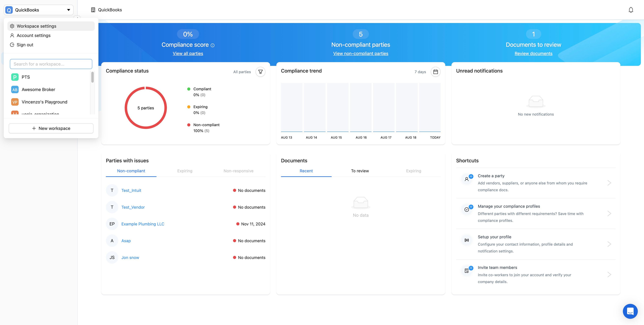Open the Example Plumbing LLC party
This screenshot has width=644, height=325.
pos(143,224)
